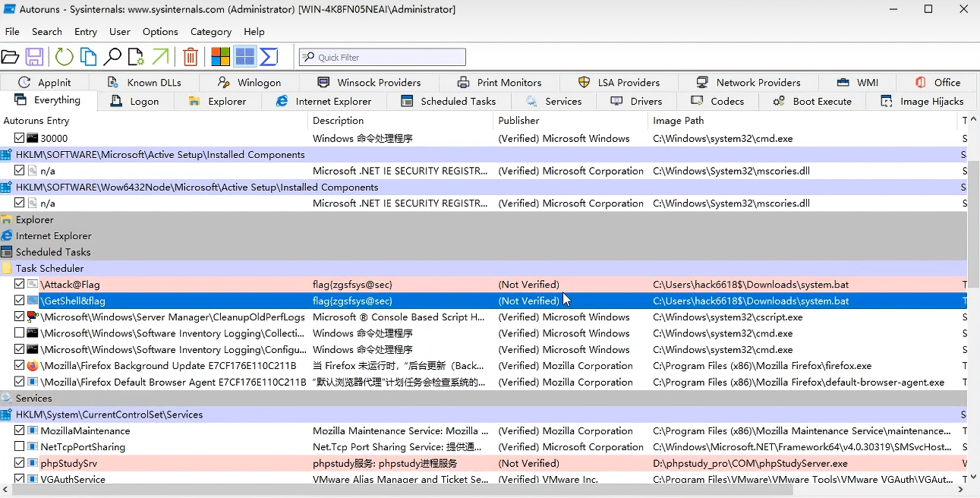Viewport: 980px width, 498px height.
Task: Switch to the Image Hijacks tab
Action: coord(922,101)
